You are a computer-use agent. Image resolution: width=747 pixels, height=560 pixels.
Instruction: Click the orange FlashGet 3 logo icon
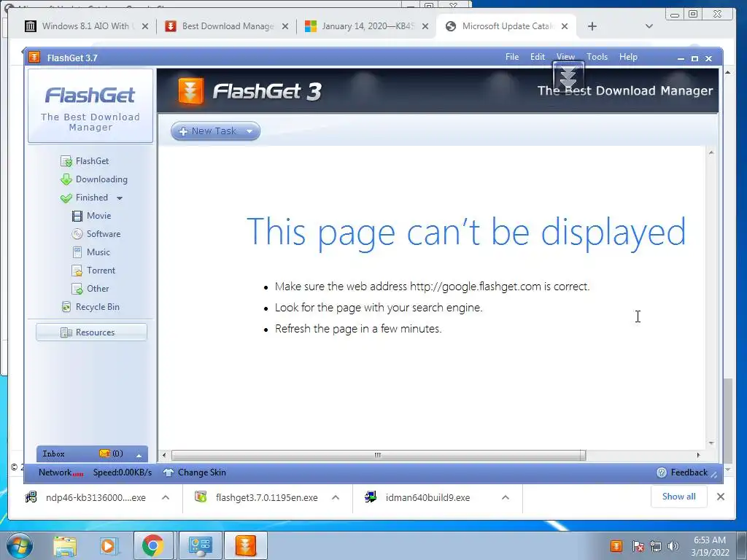pos(191,90)
